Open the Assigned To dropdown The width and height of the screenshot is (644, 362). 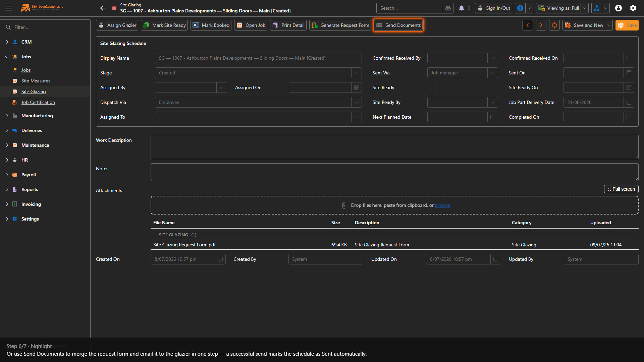pos(357,117)
